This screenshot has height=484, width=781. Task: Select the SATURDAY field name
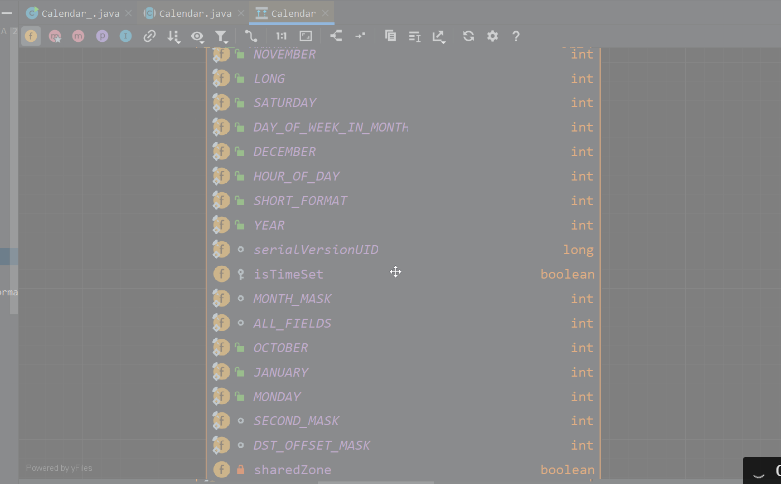pyautogui.click(x=284, y=103)
